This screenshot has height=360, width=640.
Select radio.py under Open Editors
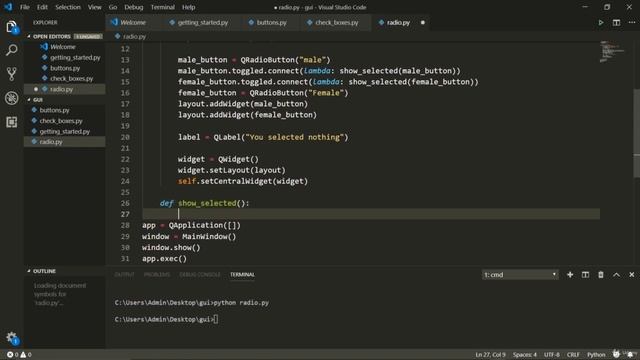61,89
